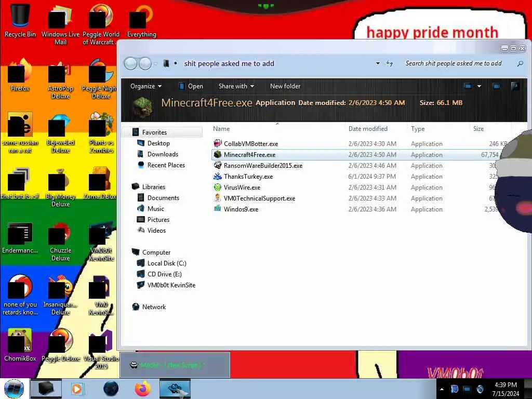The height and width of the screenshot is (399, 532).
Task: Select the Big Money Deluxe desktop icon
Action: tap(60, 187)
